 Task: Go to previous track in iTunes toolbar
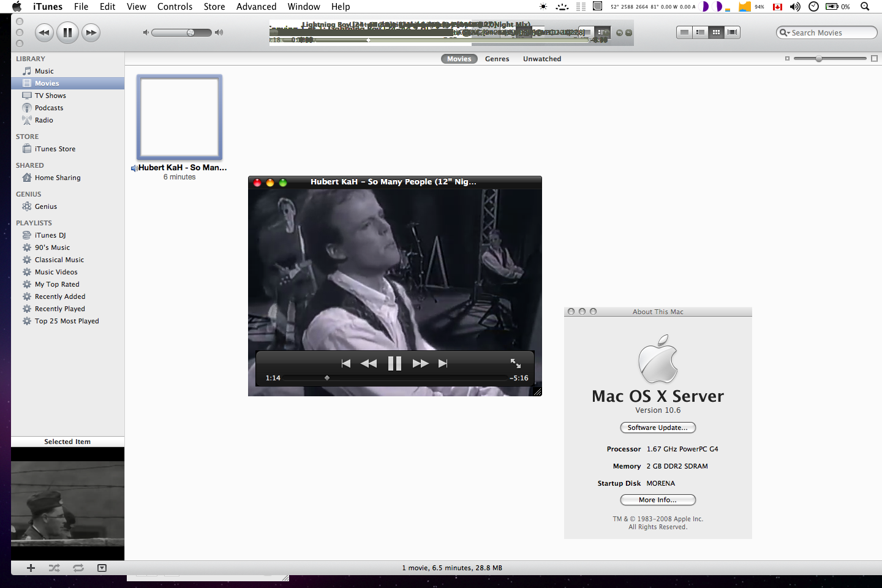[x=44, y=32]
